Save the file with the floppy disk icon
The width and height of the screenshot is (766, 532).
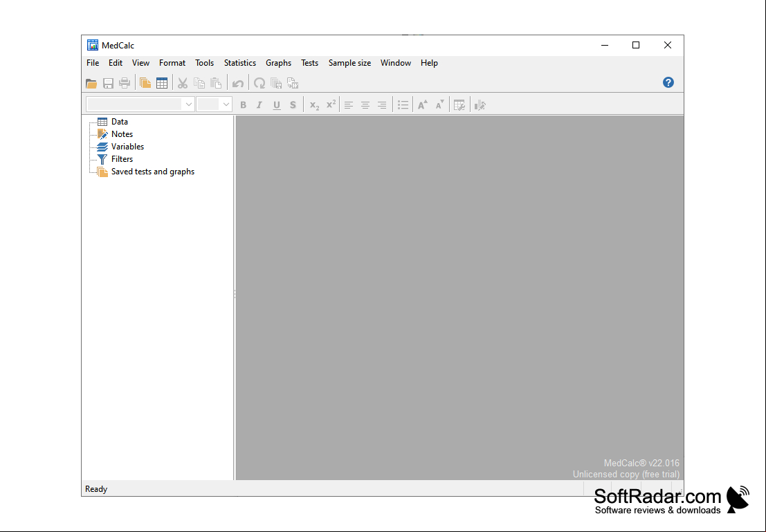(x=108, y=84)
